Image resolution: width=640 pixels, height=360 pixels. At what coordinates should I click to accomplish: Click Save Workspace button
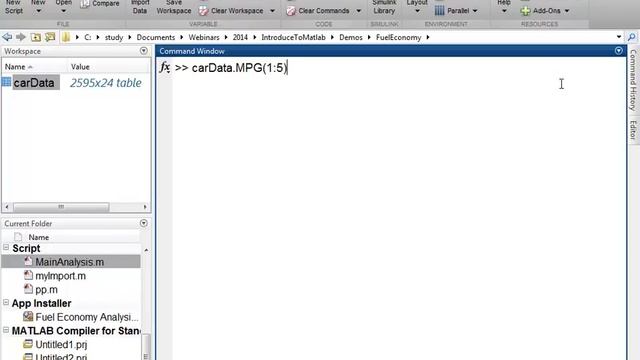point(174,7)
